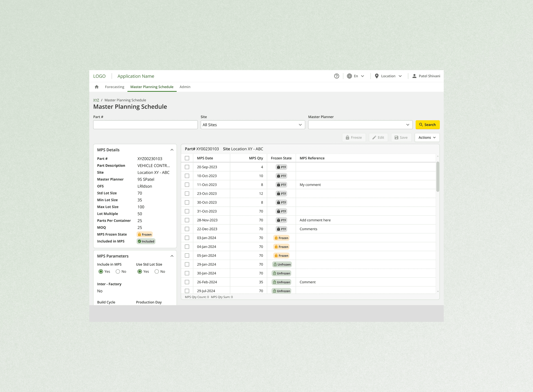Open the All Sites dropdown
The height and width of the screenshot is (392, 533).
[252, 125]
